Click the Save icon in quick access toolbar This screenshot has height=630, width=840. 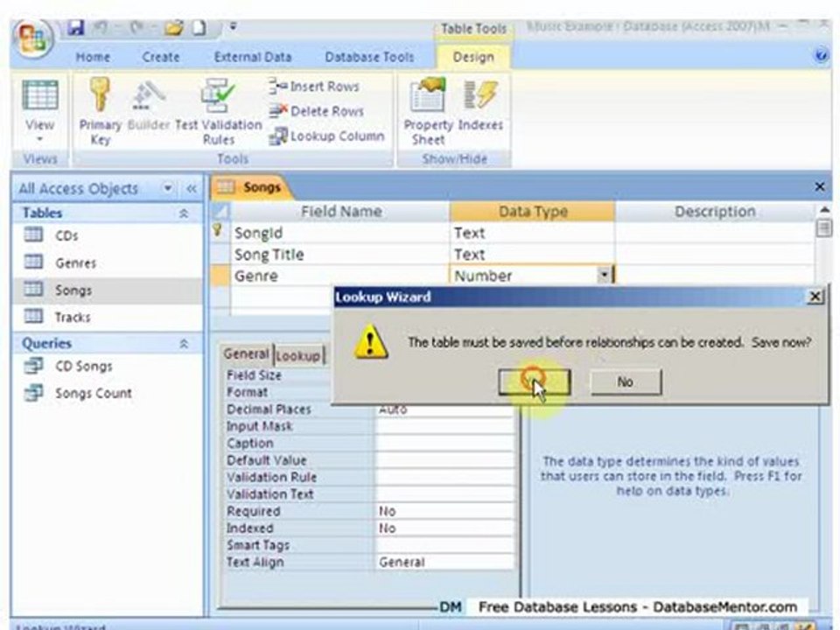pyautogui.click(x=75, y=27)
